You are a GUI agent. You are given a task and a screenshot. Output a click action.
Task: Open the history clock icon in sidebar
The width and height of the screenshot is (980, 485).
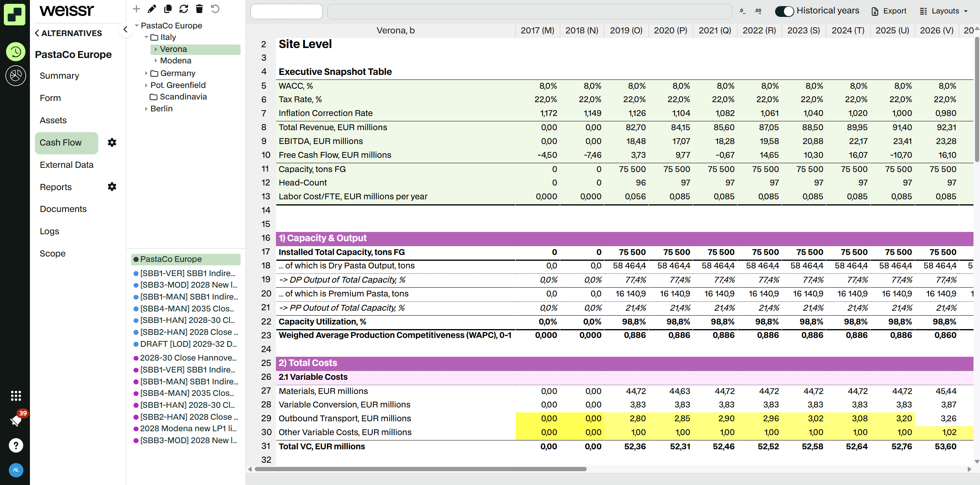[x=16, y=52]
